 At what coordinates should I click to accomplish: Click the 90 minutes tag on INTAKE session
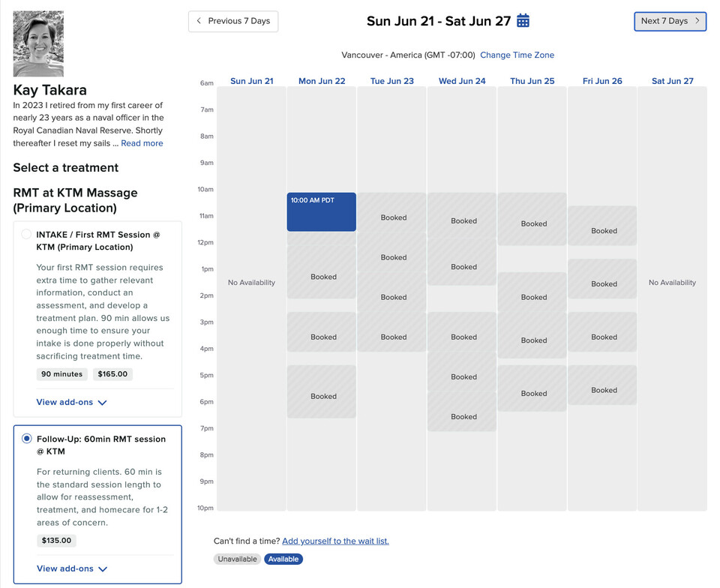coord(62,374)
